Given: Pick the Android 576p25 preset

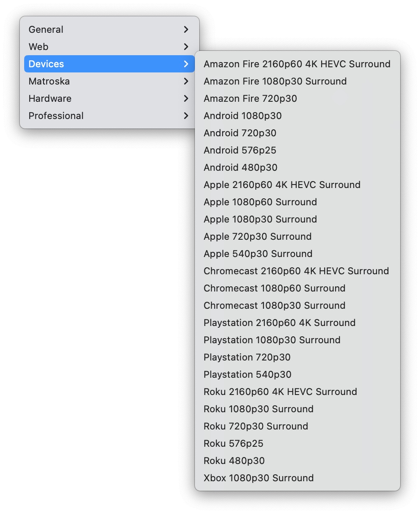Looking at the screenshot, I should point(297,150).
